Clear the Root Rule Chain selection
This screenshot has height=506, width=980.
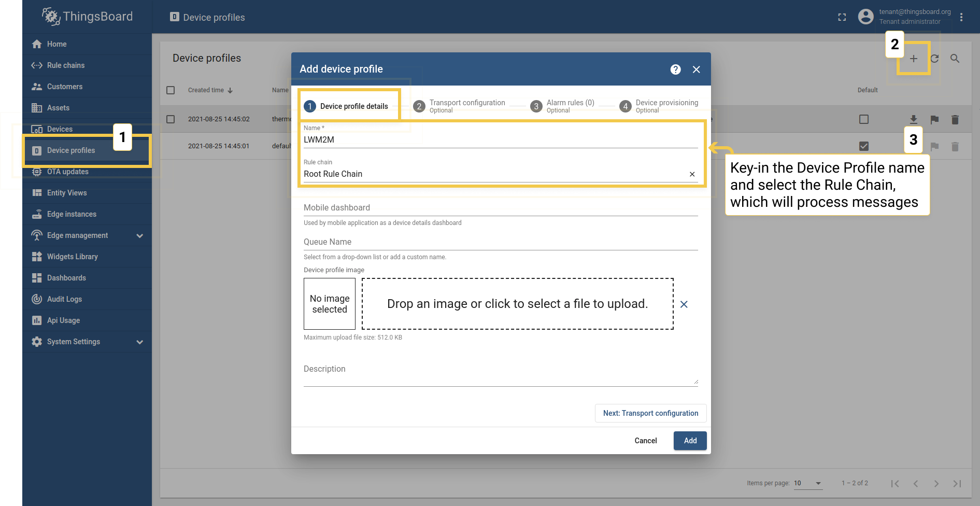(x=692, y=174)
